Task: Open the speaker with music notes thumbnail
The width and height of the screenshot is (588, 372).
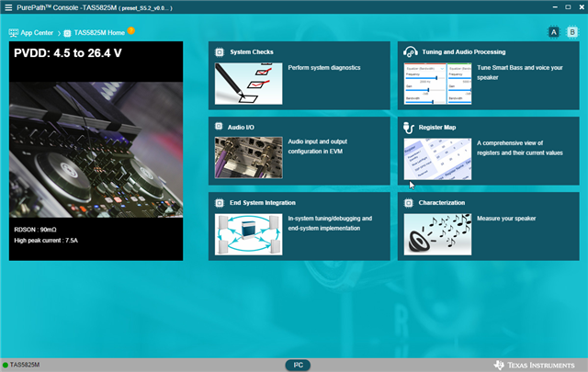Action: tap(437, 234)
